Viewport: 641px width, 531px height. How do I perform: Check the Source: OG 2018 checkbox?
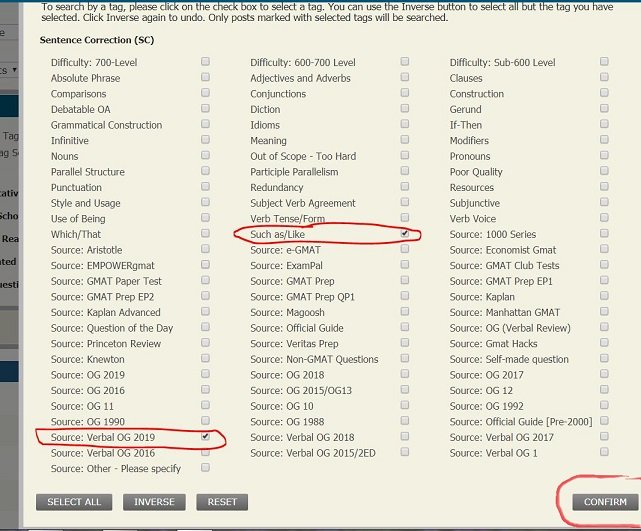pyautogui.click(x=405, y=374)
